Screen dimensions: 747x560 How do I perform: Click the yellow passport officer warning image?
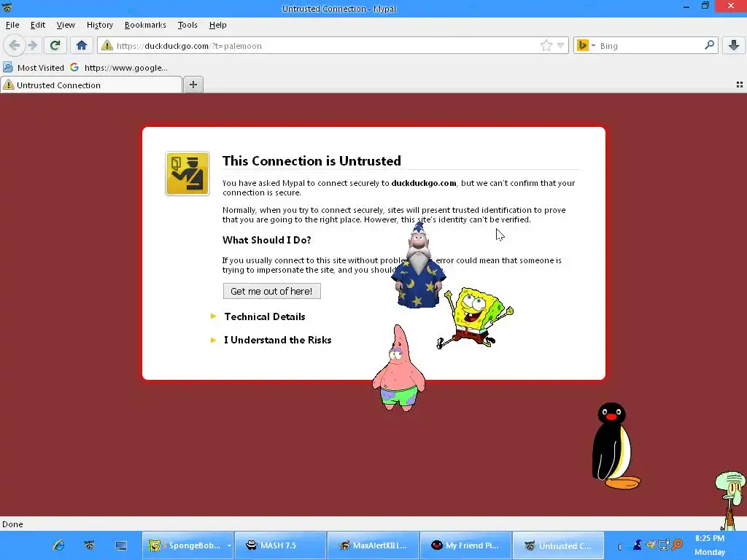(x=187, y=174)
